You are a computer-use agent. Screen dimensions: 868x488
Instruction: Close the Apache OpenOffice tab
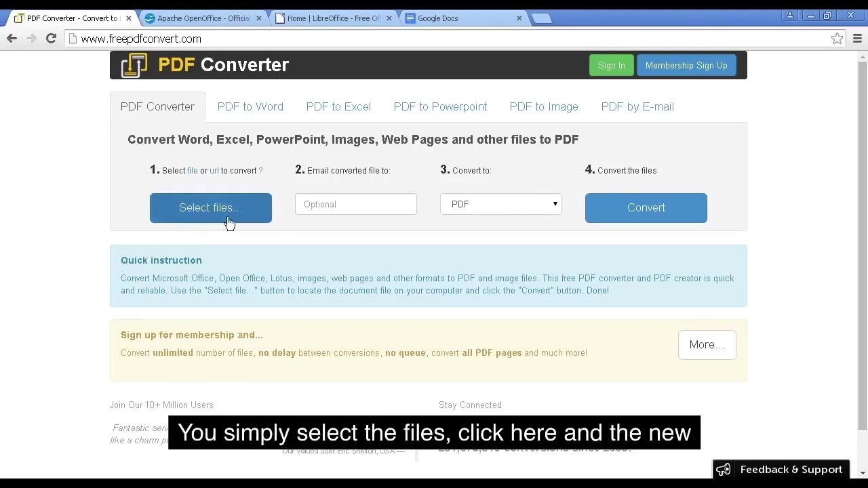(258, 18)
